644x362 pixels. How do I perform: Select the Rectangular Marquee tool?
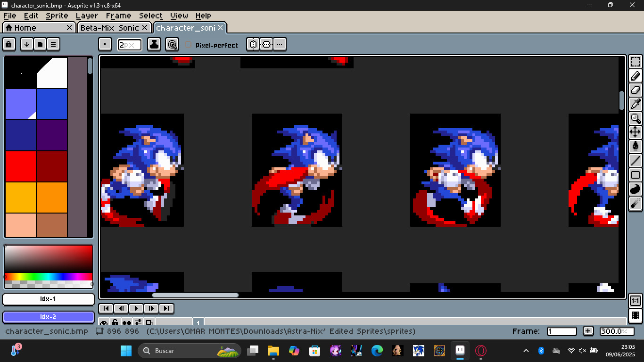(x=636, y=61)
